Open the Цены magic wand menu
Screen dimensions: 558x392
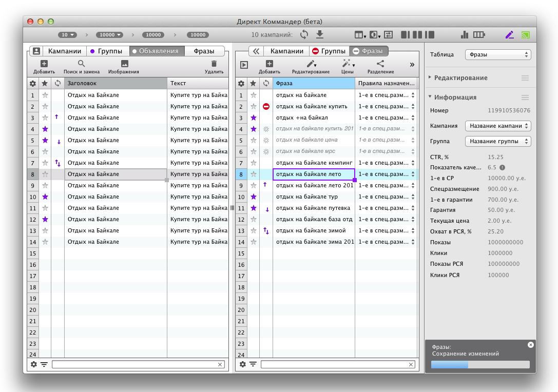click(348, 67)
